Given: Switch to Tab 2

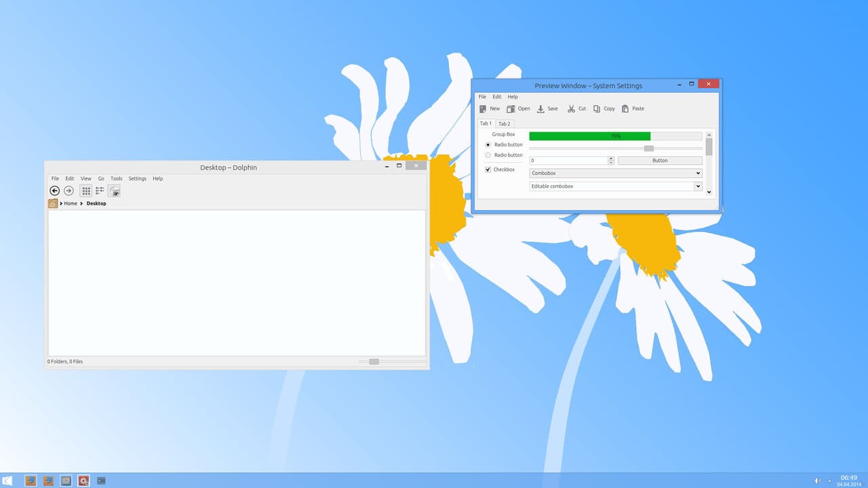Looking at the screenshot, I should (505, 124).
